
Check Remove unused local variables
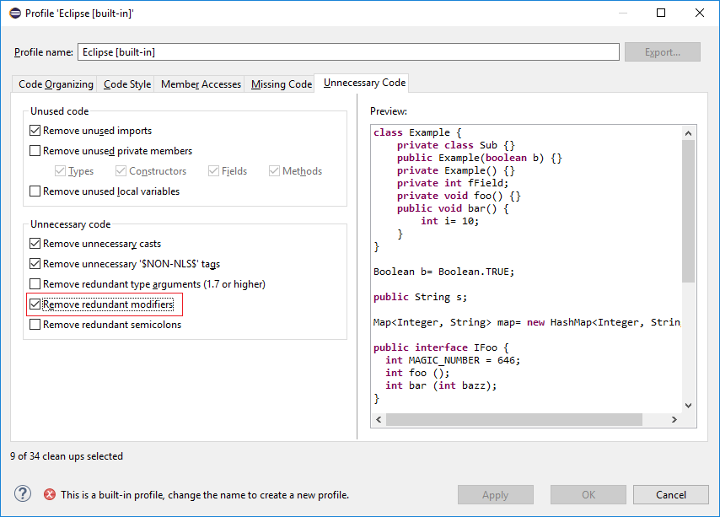(36, 191)
